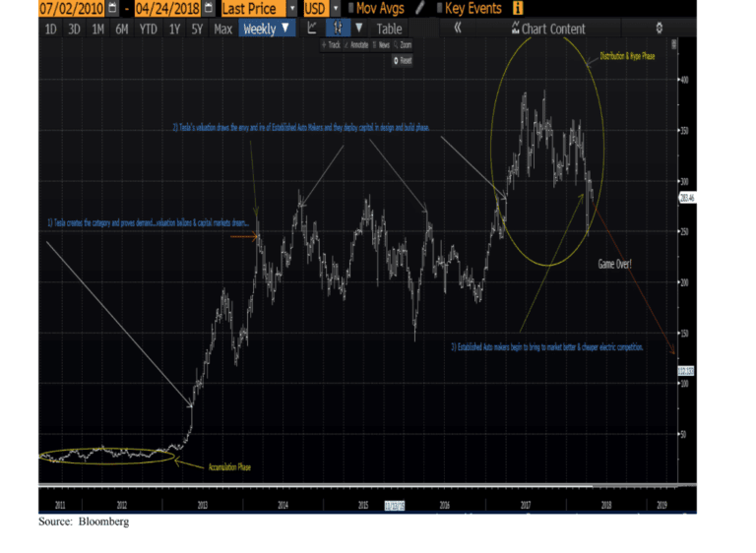Click the pencil edit icon beside Mov Avgs
The image size is (756, 553).
420,9
